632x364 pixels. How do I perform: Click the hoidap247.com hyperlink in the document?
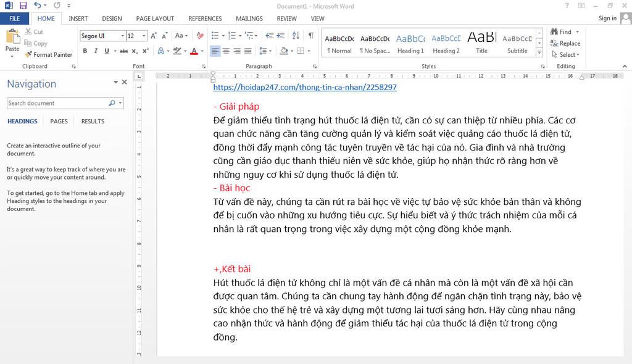coord(305,88)
